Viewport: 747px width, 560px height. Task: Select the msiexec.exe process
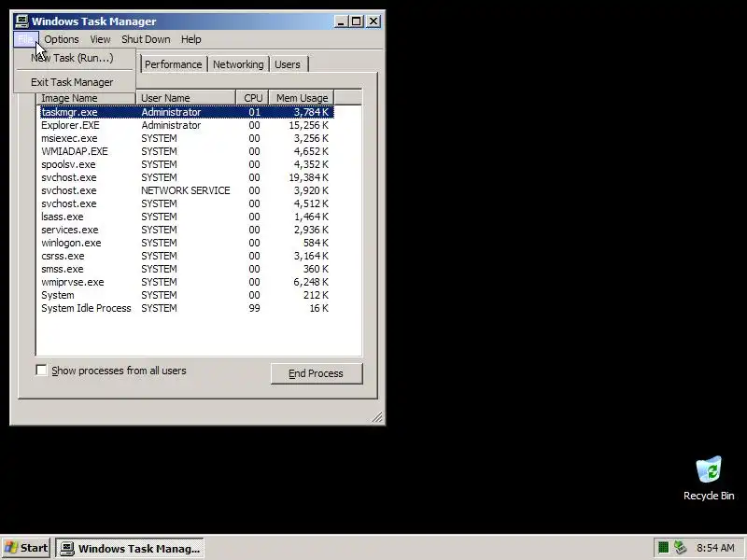click(187, 138)
